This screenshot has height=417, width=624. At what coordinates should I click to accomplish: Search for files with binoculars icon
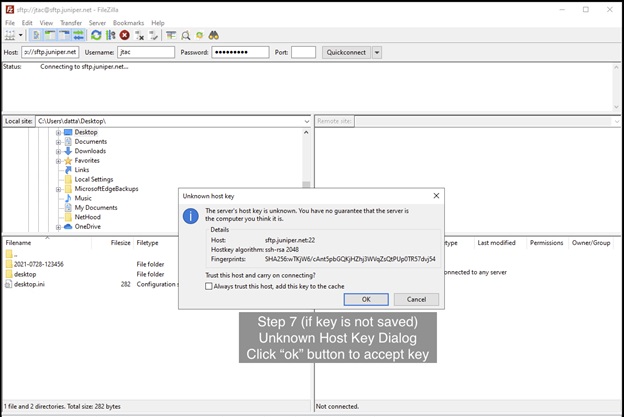point(214,35)
